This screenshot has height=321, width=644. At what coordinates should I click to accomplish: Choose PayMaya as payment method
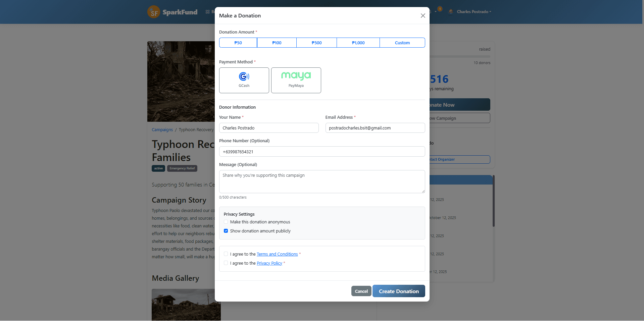[296, 80]
